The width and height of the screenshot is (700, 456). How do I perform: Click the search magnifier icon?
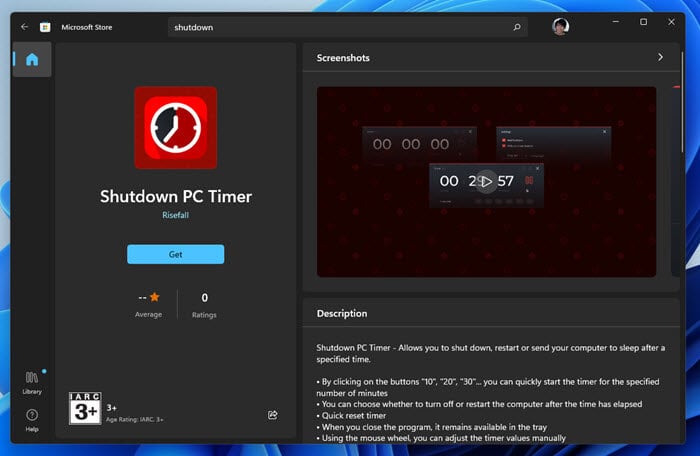pyautogui.click(x=516, y=27)
